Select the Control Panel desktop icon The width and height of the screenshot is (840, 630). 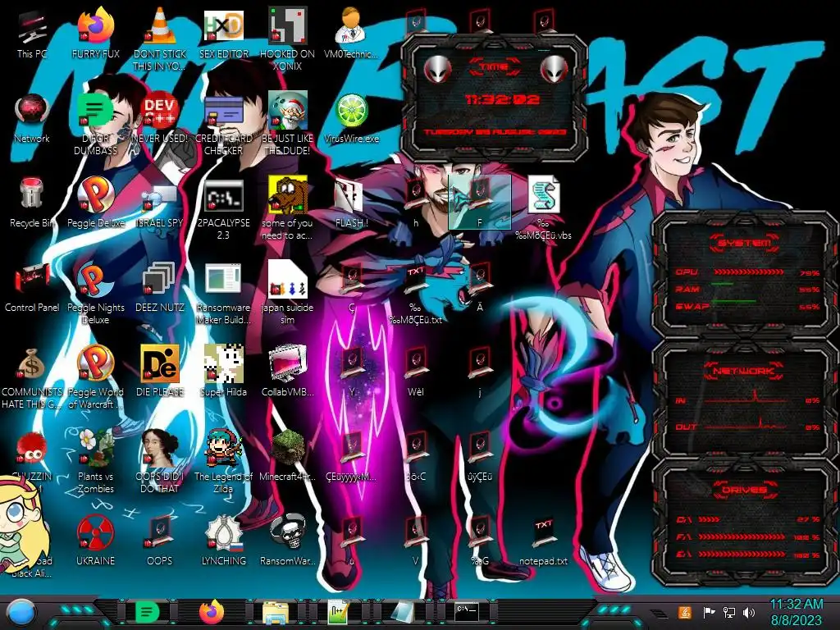pos(32,288)
